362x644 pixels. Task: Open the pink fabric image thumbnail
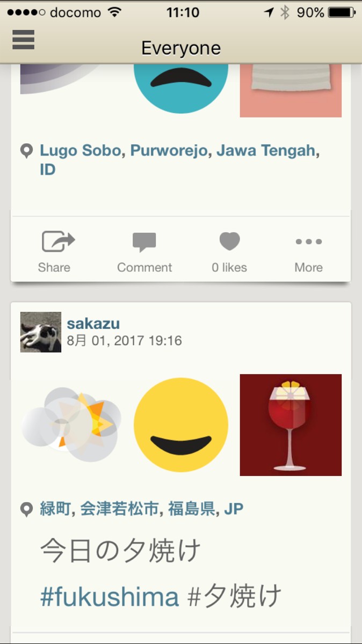coord(291,91)
